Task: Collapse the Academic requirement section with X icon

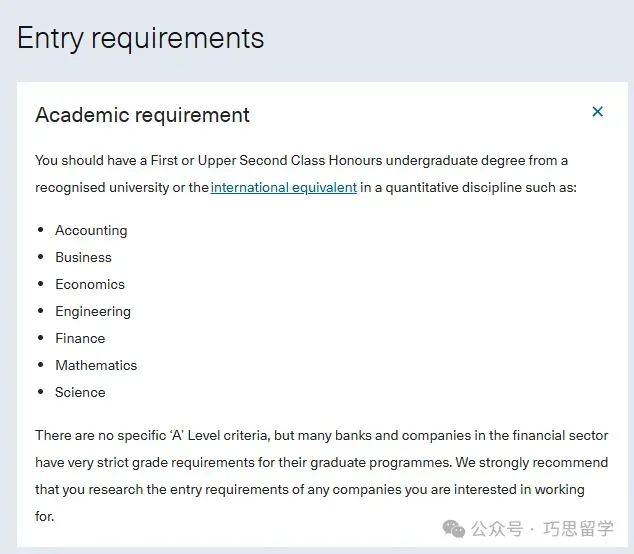Action: click(x=597, y=112)
